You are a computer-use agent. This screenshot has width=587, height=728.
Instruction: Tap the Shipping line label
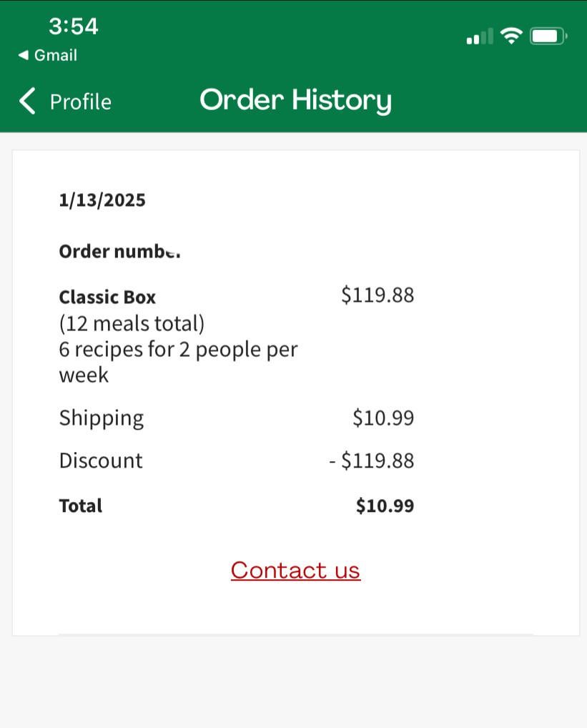(x=101, y=418)
